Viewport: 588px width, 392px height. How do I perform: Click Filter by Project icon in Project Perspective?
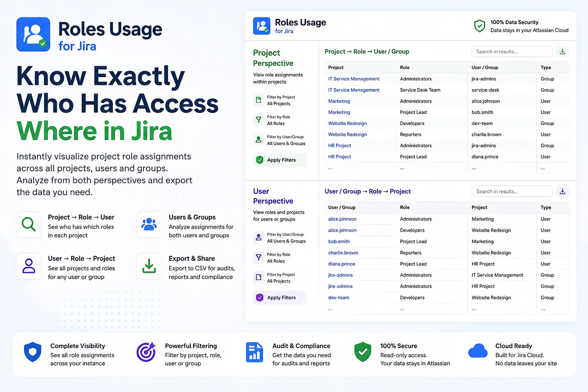(259, 100)
